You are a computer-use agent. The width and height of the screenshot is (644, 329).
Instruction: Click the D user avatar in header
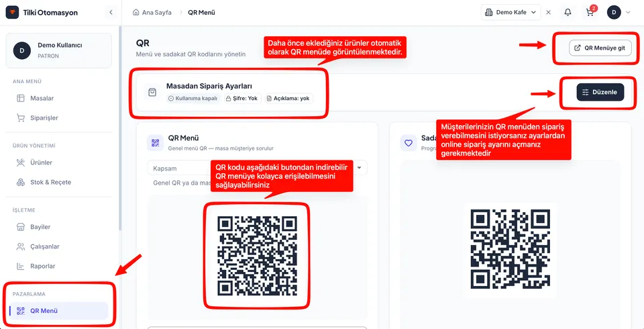tap(614, 12)
